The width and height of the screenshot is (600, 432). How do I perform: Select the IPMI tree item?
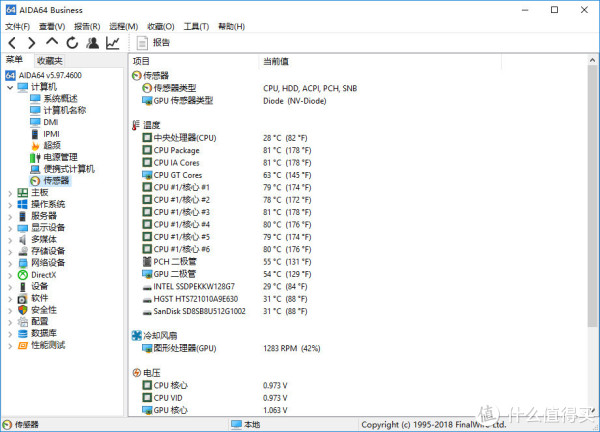(51, 134)
